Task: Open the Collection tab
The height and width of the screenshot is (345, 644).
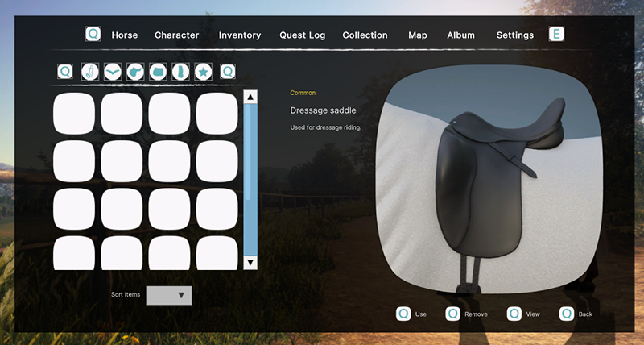Action: point(365,35)
